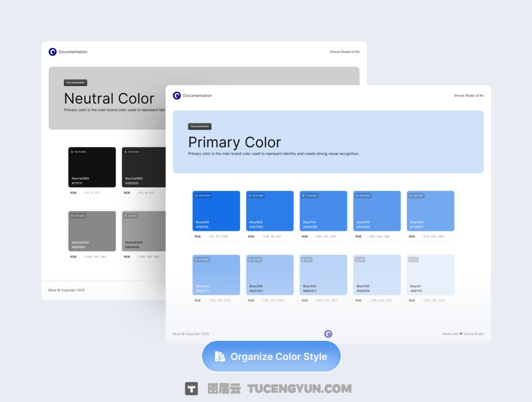Click the dark Documentation badge above Neutral Color
This screenshot has height=402, width=532.
(75, 82)
